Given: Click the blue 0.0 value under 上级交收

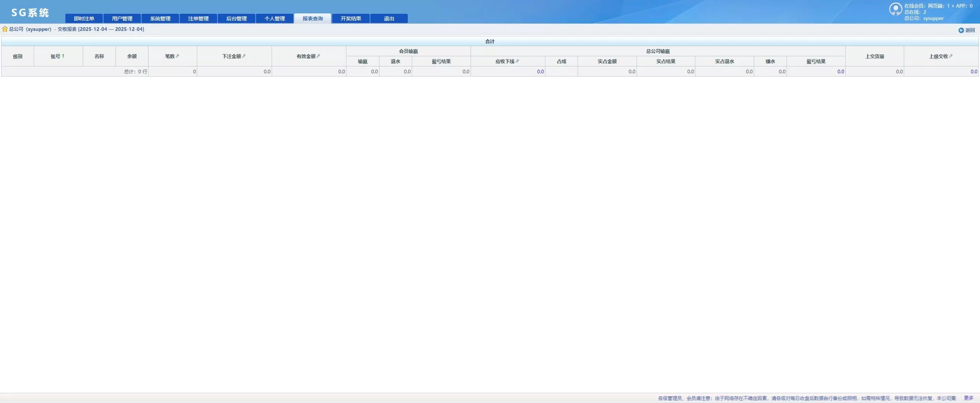Looking at the screenshot, I should coord(973,72).
